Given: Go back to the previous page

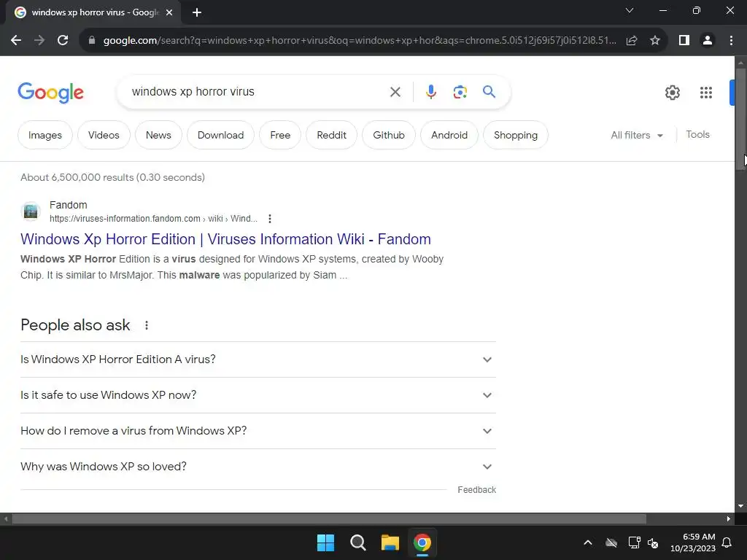Looking at the screenshot, I should (16, 41).
